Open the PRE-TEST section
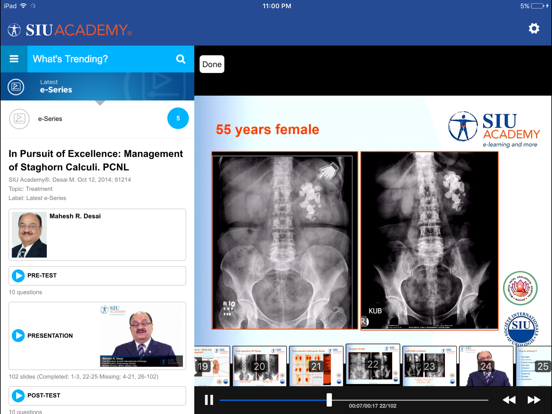 pos(97,276)
